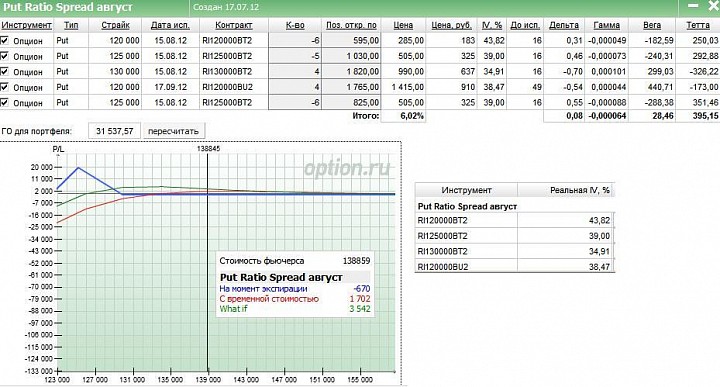The width and height of the screenshot is (720, 387).
Task: Minimize the Put Ratio Spread window
Action: point(693,6)
